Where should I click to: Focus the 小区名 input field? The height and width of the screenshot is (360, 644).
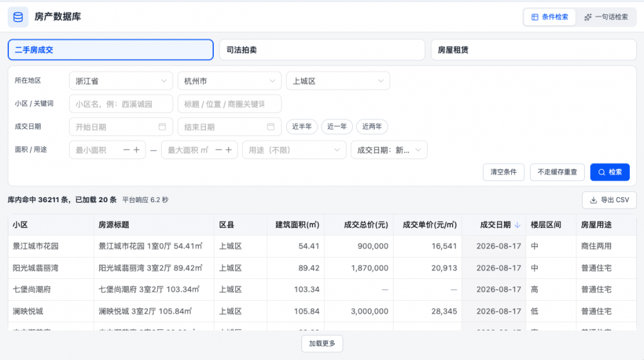point(121,104)
